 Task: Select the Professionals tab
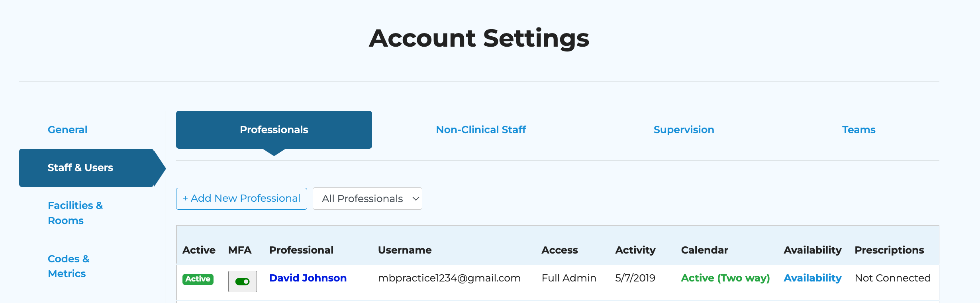point(274,130)
